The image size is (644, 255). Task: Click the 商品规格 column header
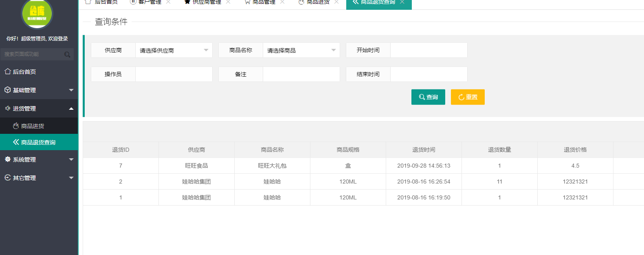(348, 150)
